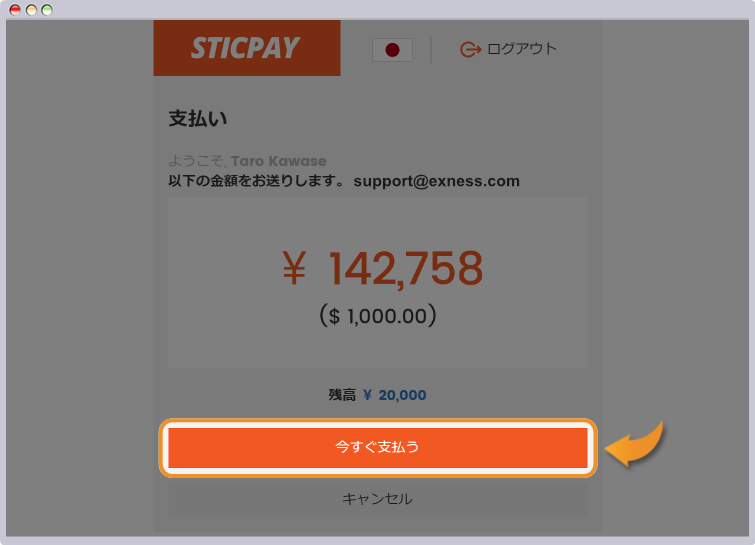Image resolution: width=755 pixels, height=545 pixels.
Task: Click the support@exness.com recipient email
Action: pos(436,181)
